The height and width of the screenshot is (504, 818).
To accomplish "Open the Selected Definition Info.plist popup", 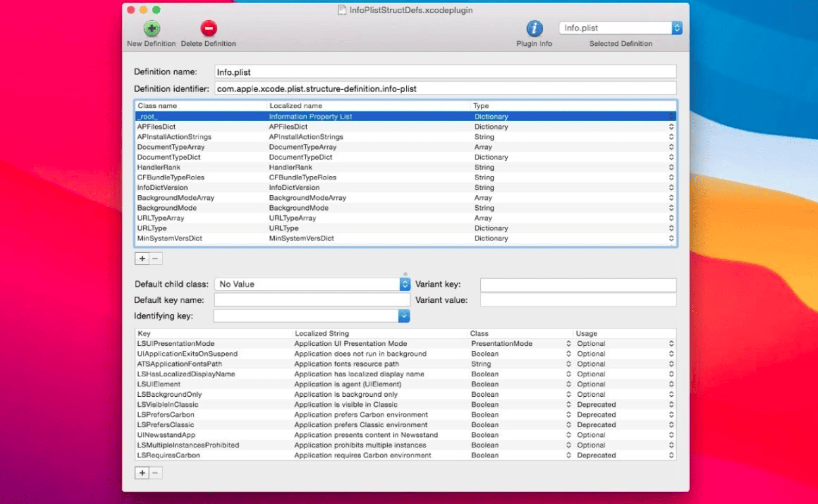I will pyautogui.click(x=621, y=28).
